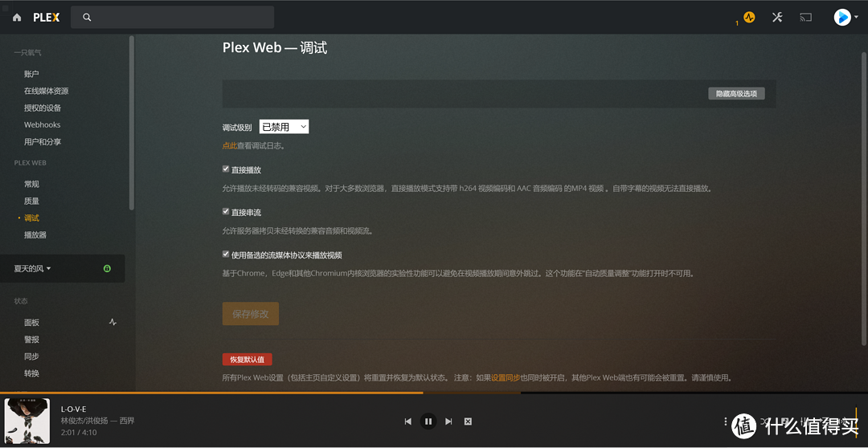
Task: Click the magnifier icon in search bar
Action: pyautogui.click(x=87, y=17)
